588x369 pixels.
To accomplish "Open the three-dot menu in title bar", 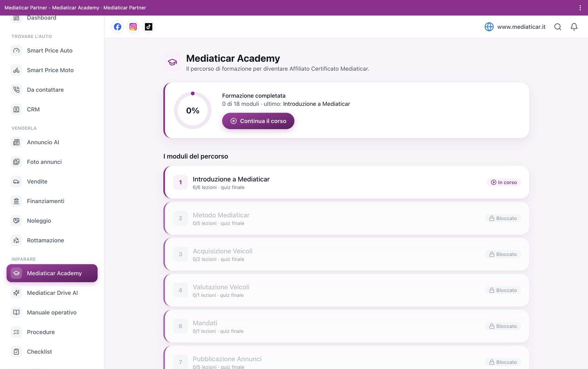I will (580, 8).
